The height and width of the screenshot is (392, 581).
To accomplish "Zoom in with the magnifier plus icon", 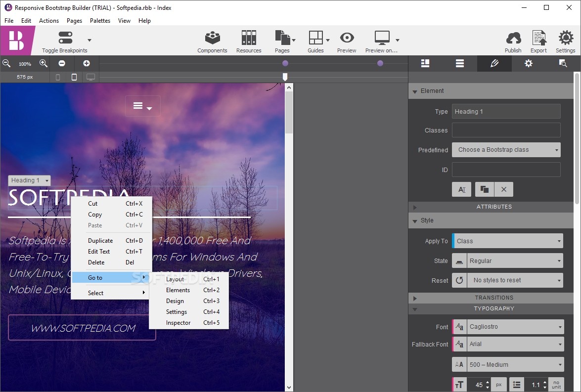I will coord(44,63).
